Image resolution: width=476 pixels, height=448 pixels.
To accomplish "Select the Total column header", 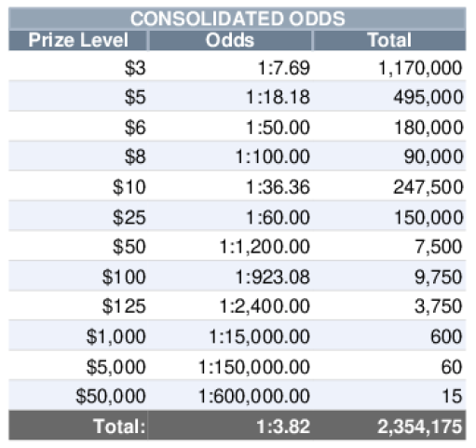I will click(x=389, y=40).
